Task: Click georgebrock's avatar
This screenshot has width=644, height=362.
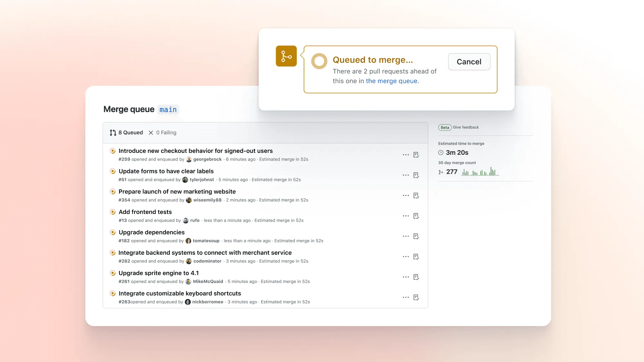Action: 189,159
